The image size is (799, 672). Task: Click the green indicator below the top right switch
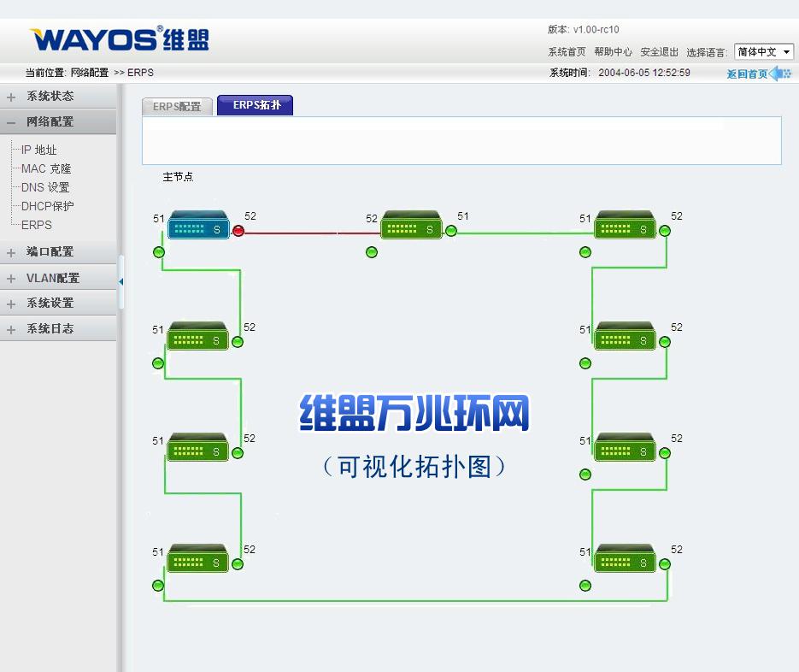point(585,252)
